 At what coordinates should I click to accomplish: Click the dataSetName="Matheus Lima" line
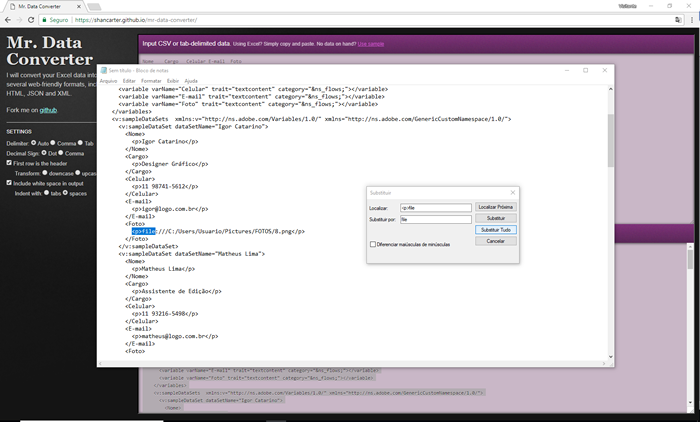(x=192, y=254)
